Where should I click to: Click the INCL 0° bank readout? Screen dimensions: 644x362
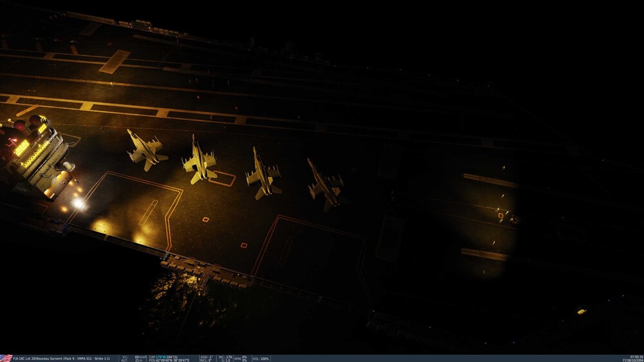click(206, 360)
